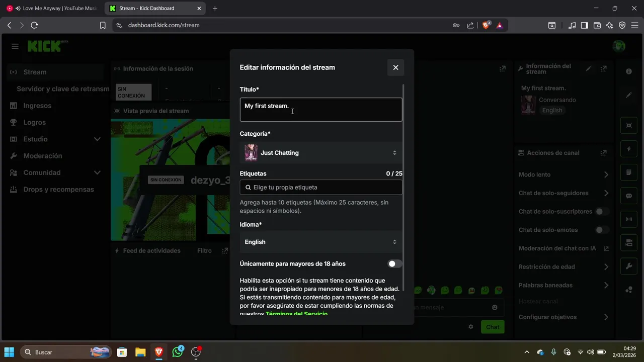
Task: Open Brave Wallet icon
Action: 597,25
